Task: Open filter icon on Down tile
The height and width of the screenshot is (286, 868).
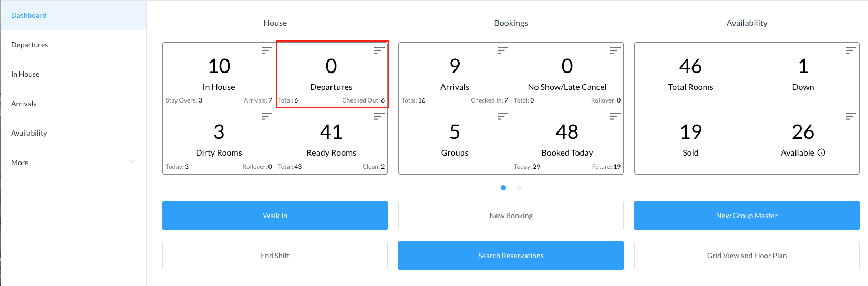Action: [x=851, y=50]
